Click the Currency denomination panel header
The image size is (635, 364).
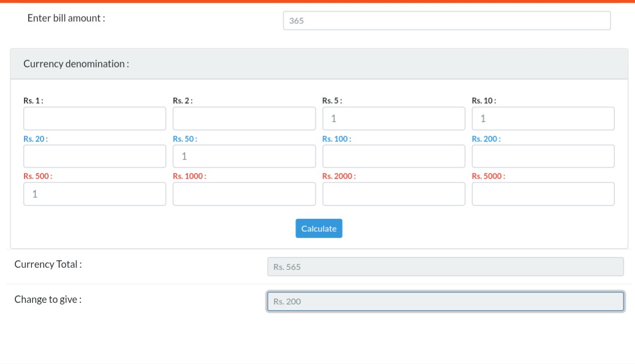click(x=319, y=64)
